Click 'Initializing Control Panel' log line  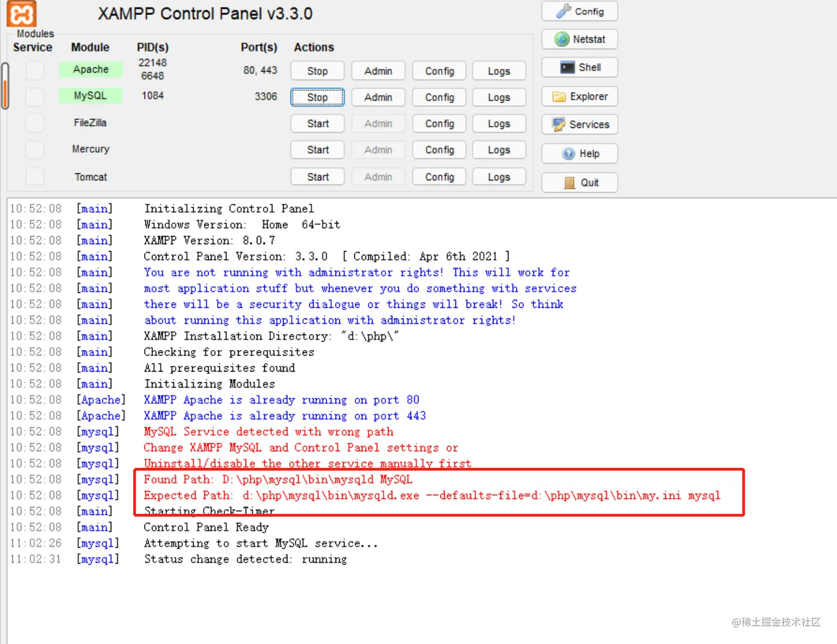click(229, 209)
